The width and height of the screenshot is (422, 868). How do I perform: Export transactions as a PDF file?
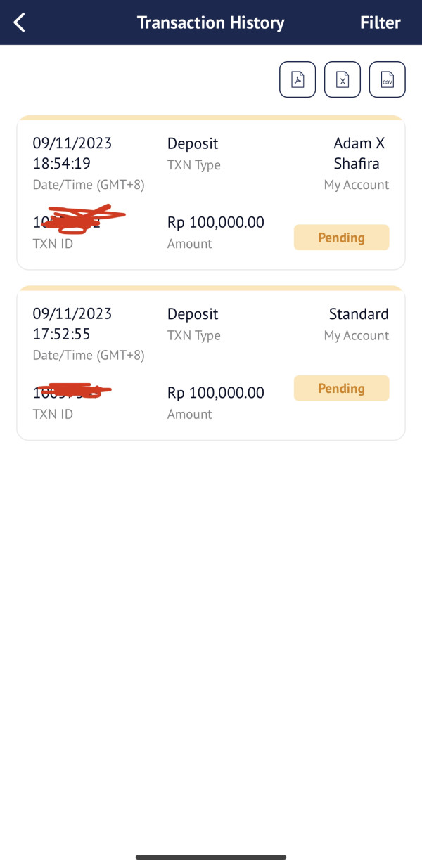[298, 79]
